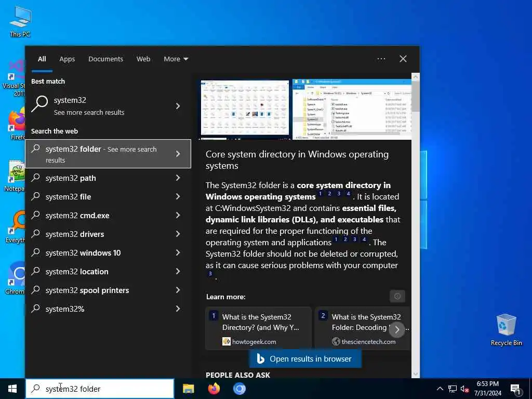Select the Everything desktop shortcut
Image resolution: width=532 pixels, height=399 pixels.
coord(16,228)
